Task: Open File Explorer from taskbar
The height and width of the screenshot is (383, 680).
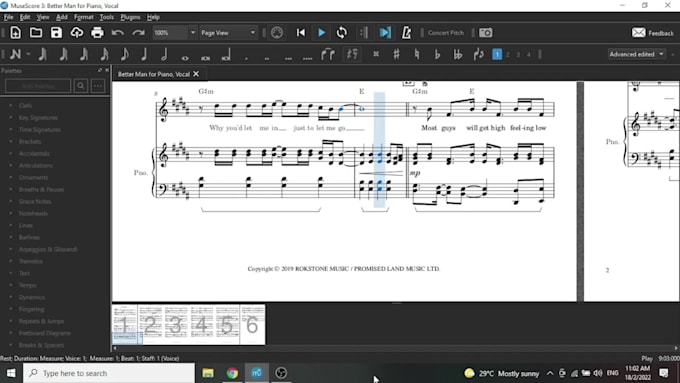Action: (x=208, y=373)
